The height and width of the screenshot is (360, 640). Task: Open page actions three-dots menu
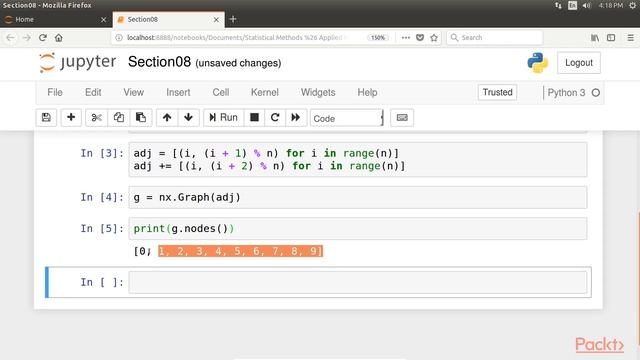[405, 38]
